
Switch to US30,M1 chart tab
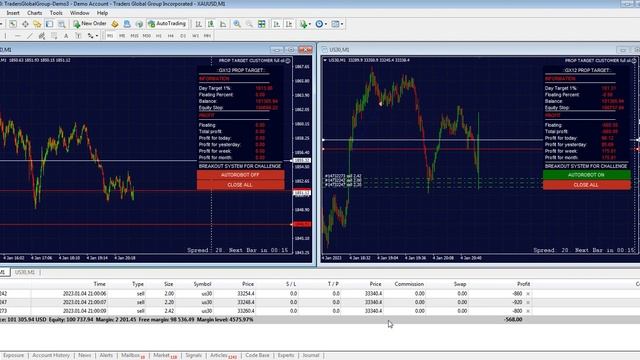[x=24, y=272]
